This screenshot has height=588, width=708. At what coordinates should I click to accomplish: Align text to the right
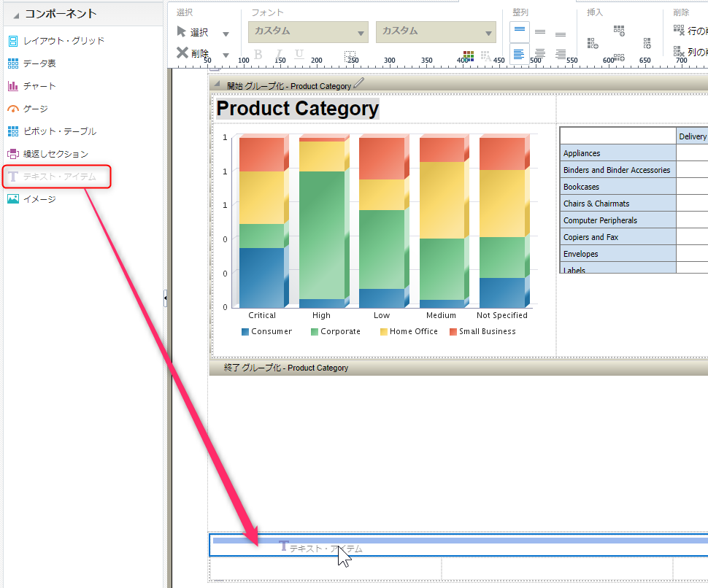tap(561, 54)
